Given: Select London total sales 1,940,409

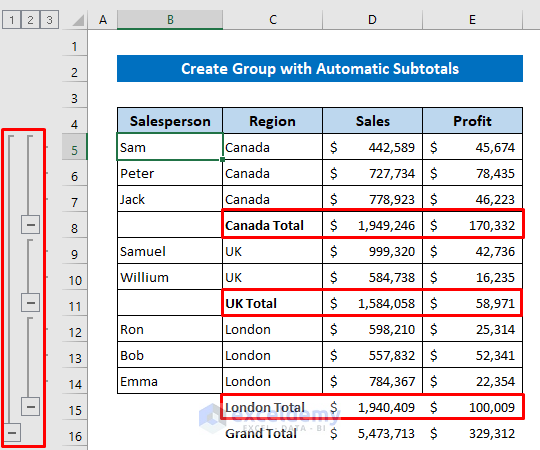Looking at the screenshot, I should pos(372,407).
